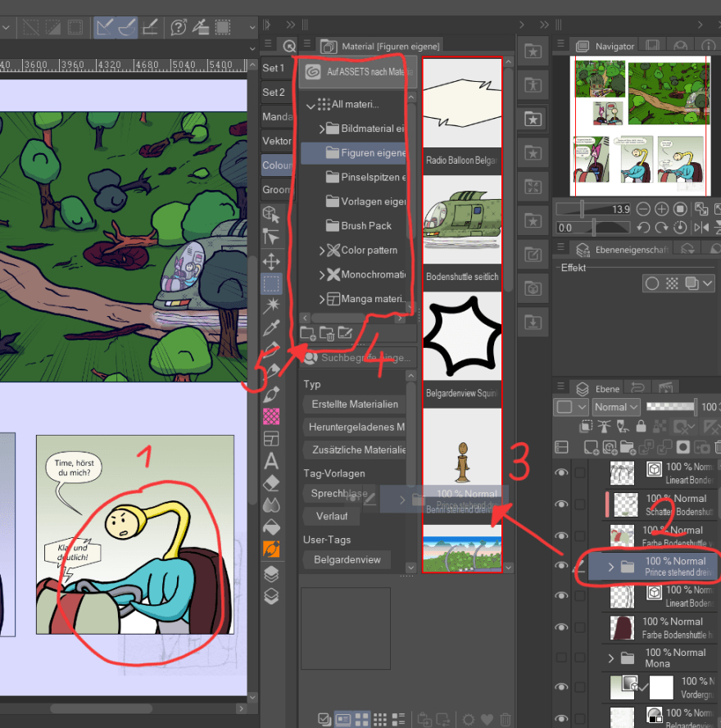The width and height of the screenshot is (721, 728).
Task: Select the Operation (3D object cursor) tool
Action: 271,214
